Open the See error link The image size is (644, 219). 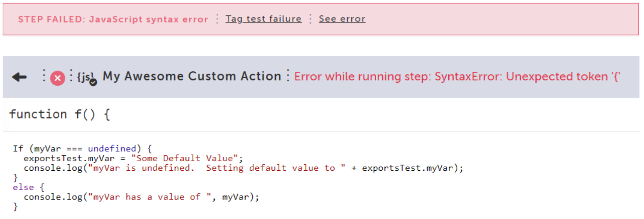point(342,19)
